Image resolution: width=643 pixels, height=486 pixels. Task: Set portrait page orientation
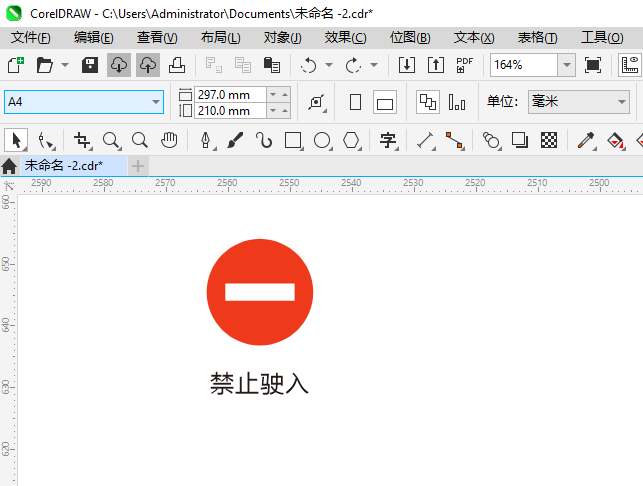pyautogui.click(x=356, y=102)
